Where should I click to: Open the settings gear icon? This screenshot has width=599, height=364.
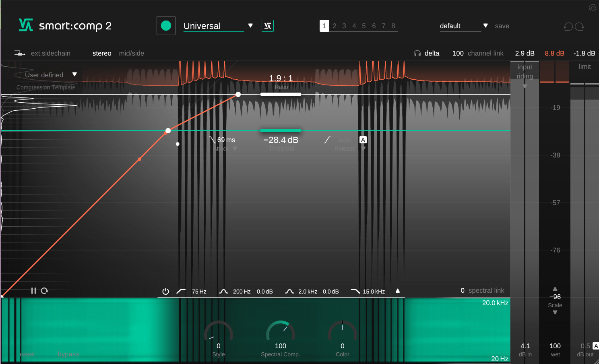[x=593, y=8]
